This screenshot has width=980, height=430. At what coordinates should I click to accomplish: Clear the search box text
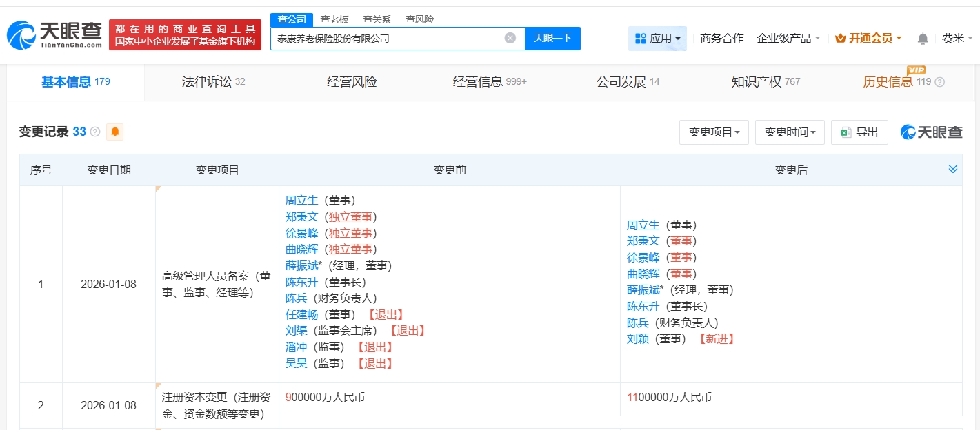(x=510, y=38)
